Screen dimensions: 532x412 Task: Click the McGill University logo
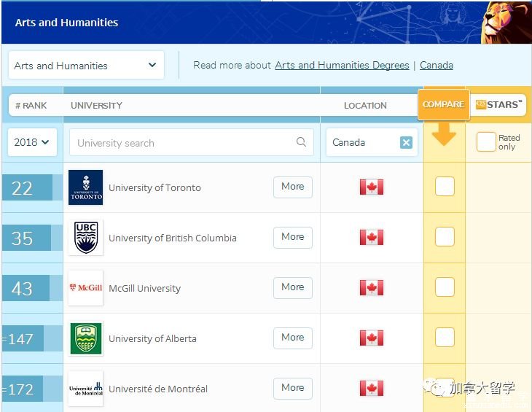click(x=85, y=288)
